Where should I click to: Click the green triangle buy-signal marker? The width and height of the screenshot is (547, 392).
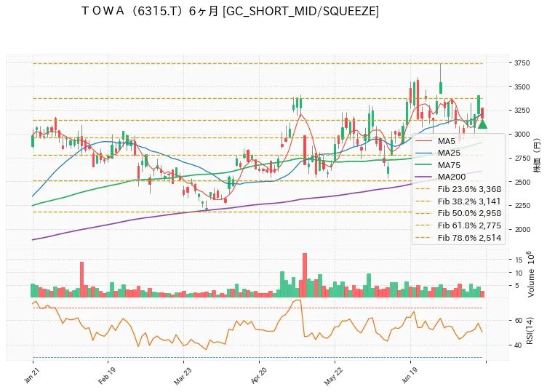pyautogui.click(x=482, y=124)
